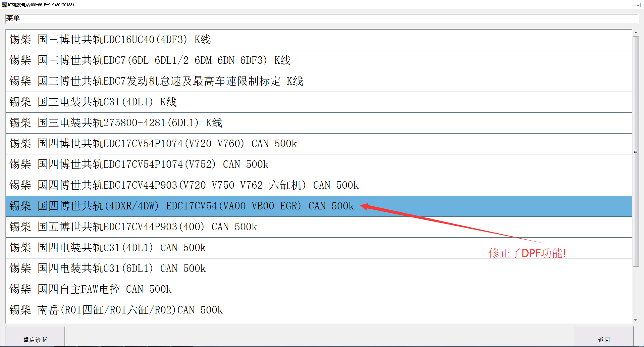This screenshot has height=347, width=644.
Task: Click the 返回 button
Action: 604,337
